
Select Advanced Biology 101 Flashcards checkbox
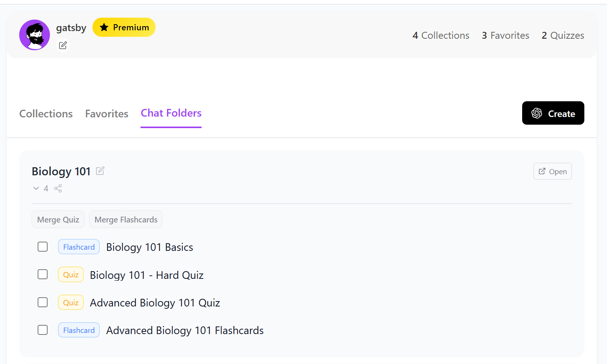[43, 330]
